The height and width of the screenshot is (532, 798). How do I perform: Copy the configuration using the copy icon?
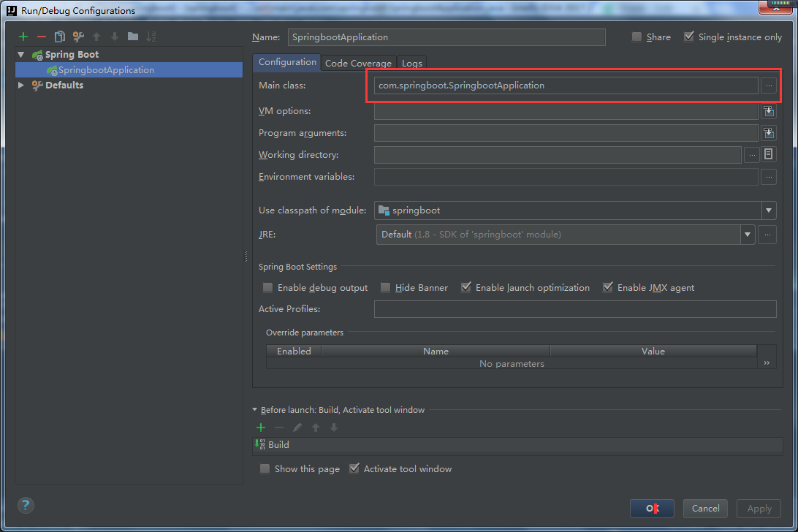(59, 37)
